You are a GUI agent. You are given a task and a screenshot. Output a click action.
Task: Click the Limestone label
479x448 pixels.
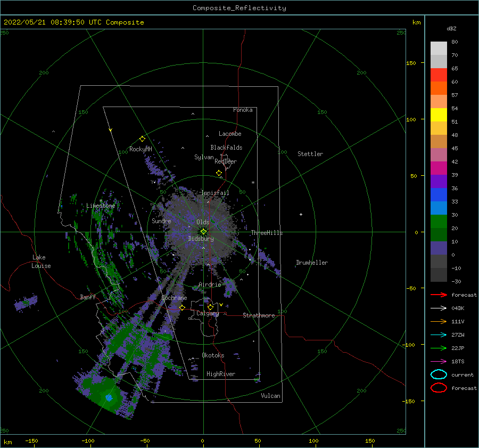101,206
